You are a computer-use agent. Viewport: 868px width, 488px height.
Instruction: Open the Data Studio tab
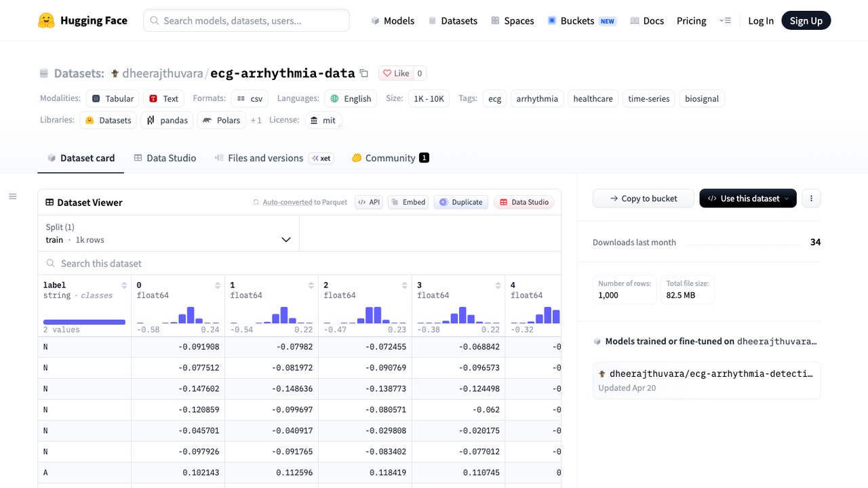165,158
